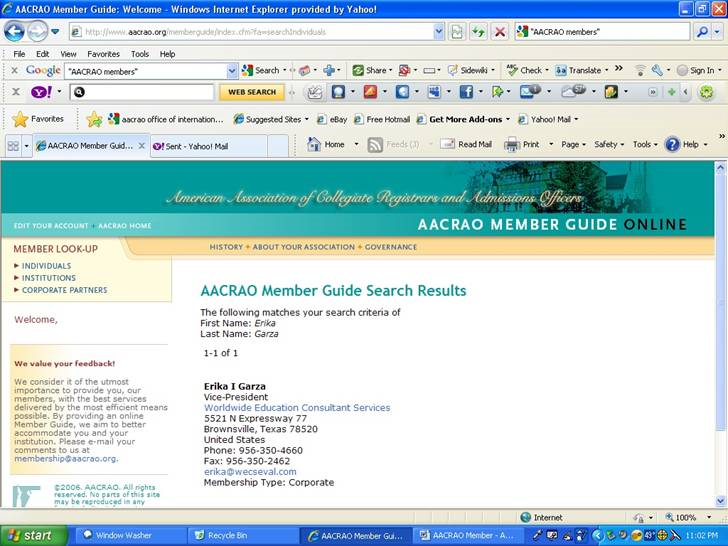The height and width of the screenshot is (546, 728).
Task: Click the GOVERNANCE navigation link
Action: tap(391, 247)
